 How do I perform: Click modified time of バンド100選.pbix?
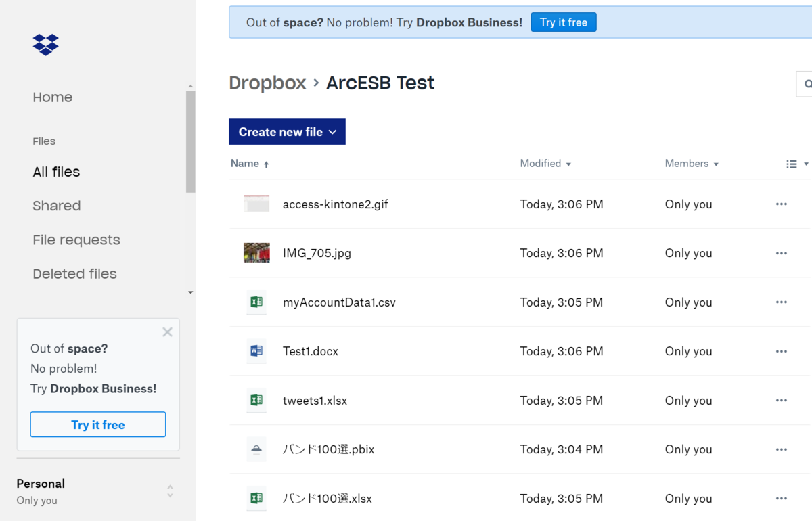[x=561, y=449]
